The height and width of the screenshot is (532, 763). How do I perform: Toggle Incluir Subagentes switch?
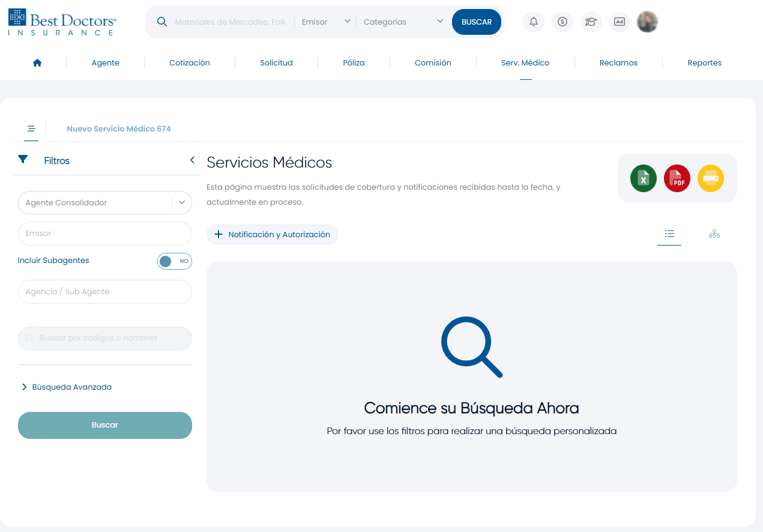tap(174, 261)
